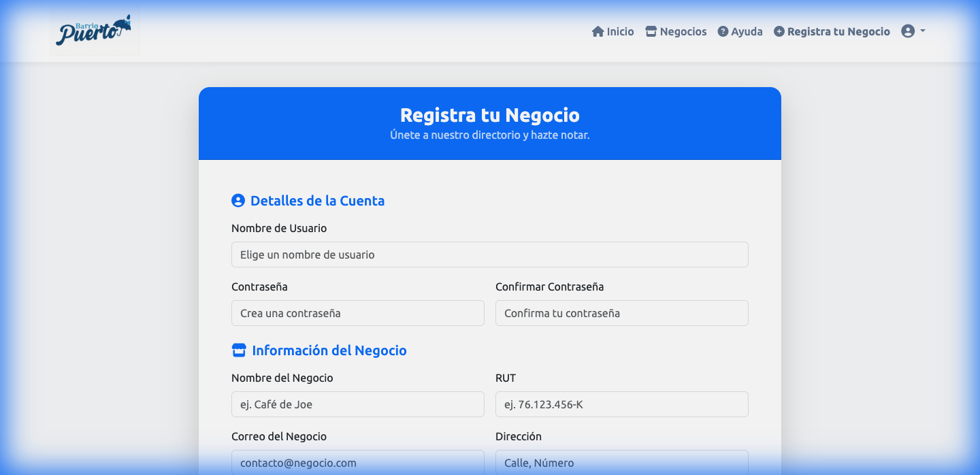This screenshot has height=475, width=980.
Task: Click the Nombre de Usuario input field
Action: click(x=489, y=254)
